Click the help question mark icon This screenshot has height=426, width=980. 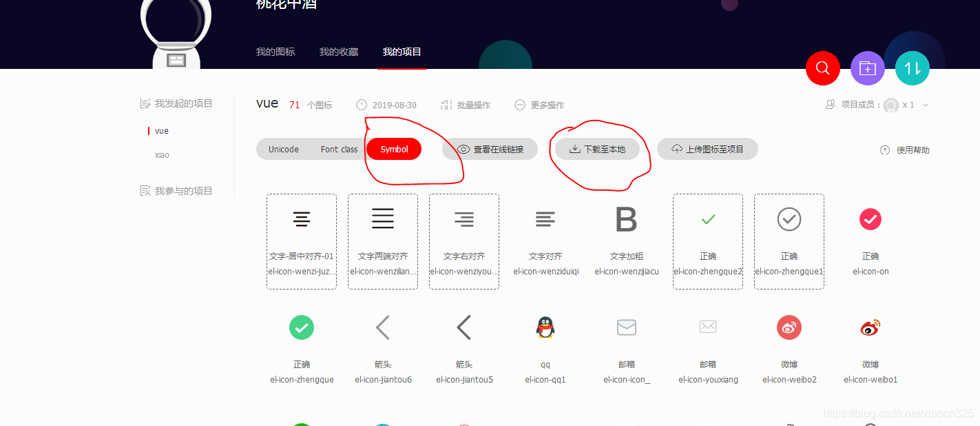coord(885,150)
